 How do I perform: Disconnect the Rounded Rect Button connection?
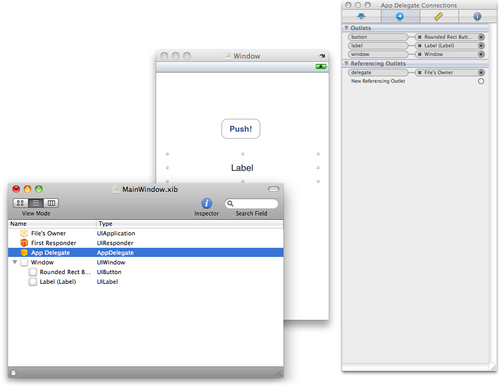coord(420,37)
